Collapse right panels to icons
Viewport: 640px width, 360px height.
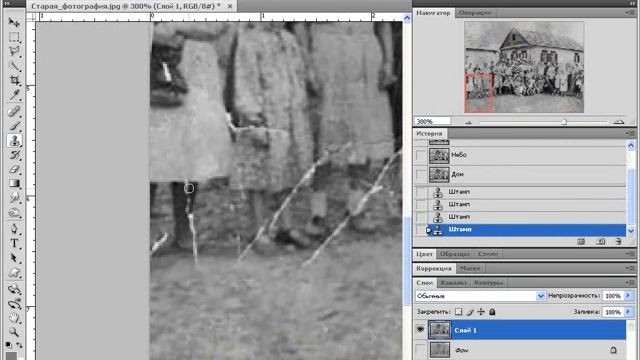coord(633,3)
